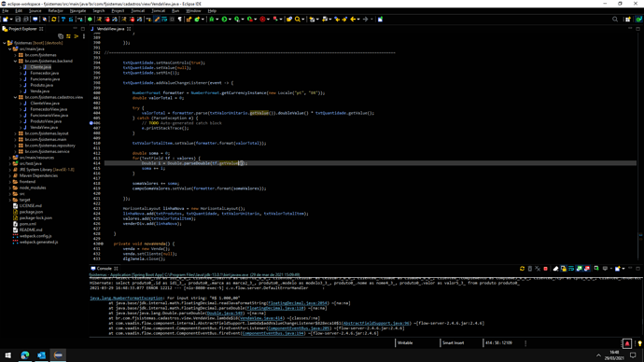Click the Save All toolbar icon

26,19
